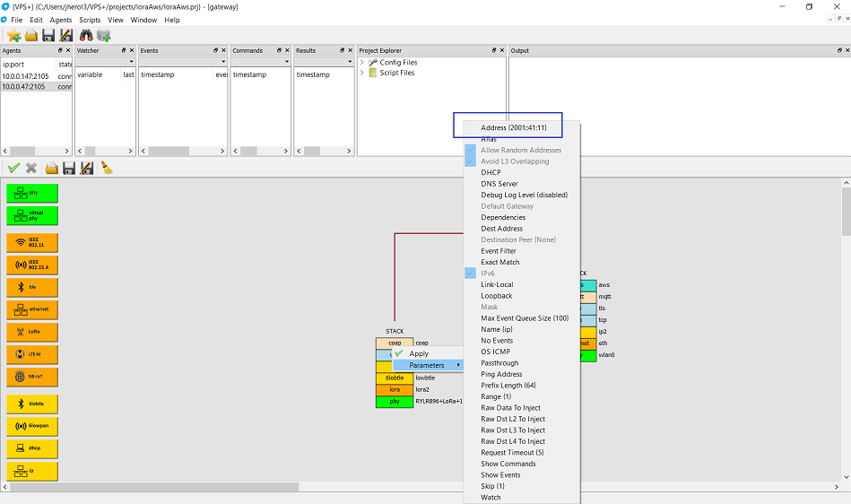Toggle Allow Random Addresses option
The height and width of the screenshot is (504, 851).
(520, 151)
